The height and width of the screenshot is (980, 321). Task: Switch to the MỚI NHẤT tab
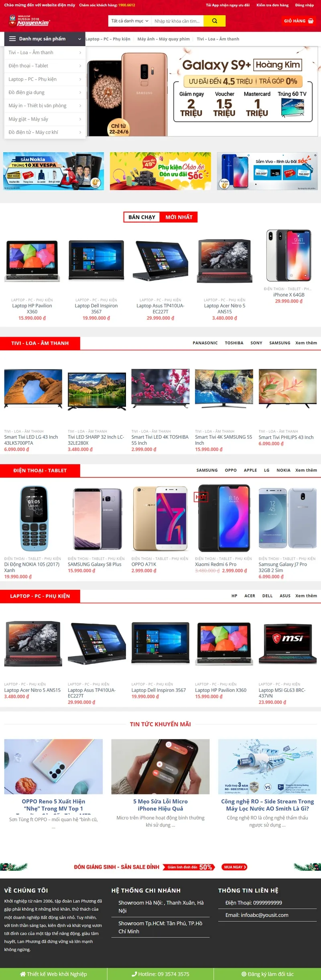[179, 217]
